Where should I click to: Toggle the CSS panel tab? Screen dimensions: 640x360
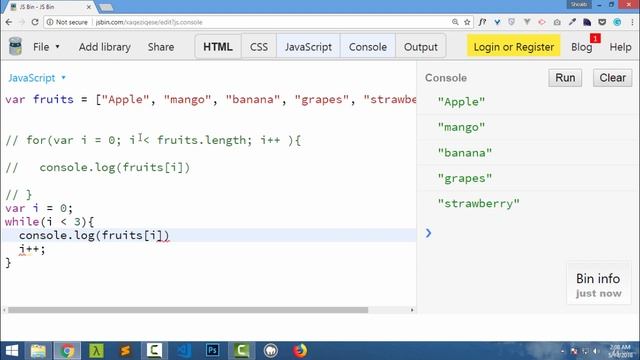(259, 47)
